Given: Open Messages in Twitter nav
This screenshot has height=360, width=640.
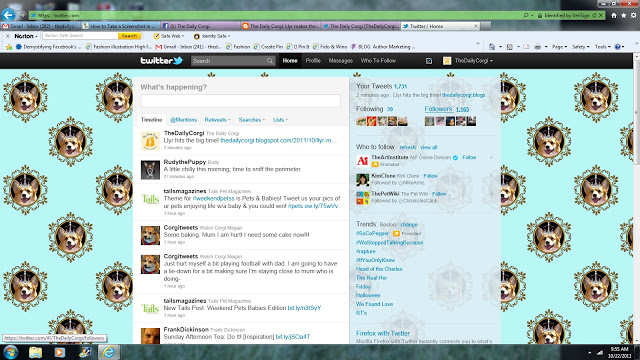Looking at the screenshot, I should point(340,60).
